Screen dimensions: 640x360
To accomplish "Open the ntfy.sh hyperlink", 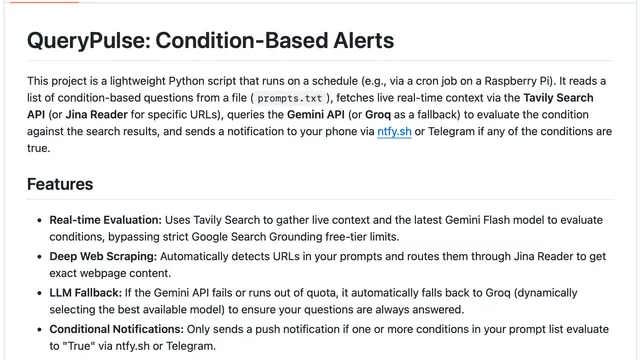I will (394, 131).
